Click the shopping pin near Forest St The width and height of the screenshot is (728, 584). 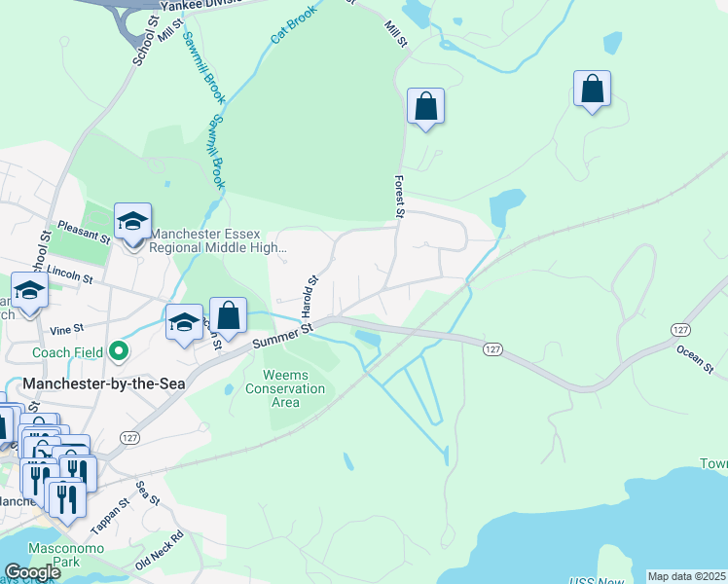tap(425, 107)
